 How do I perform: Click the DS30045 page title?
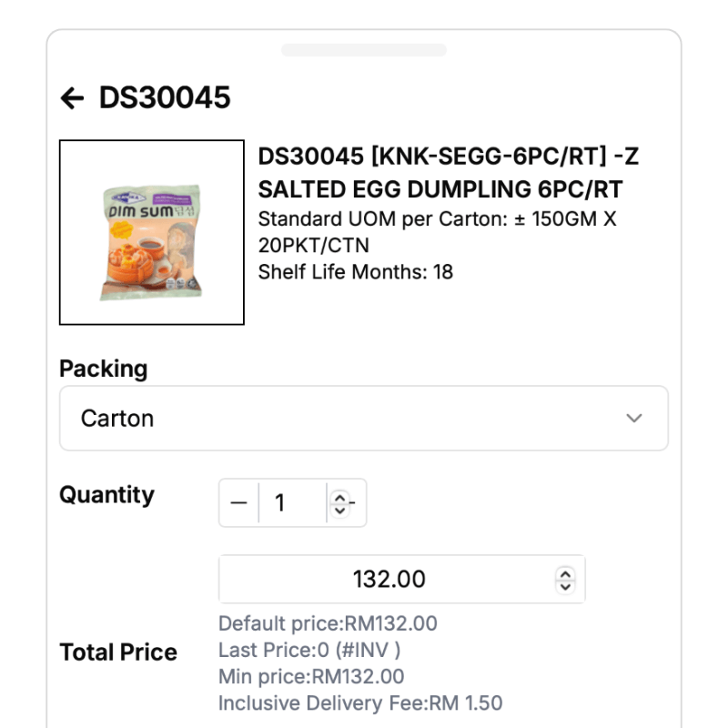click(165, 97)
